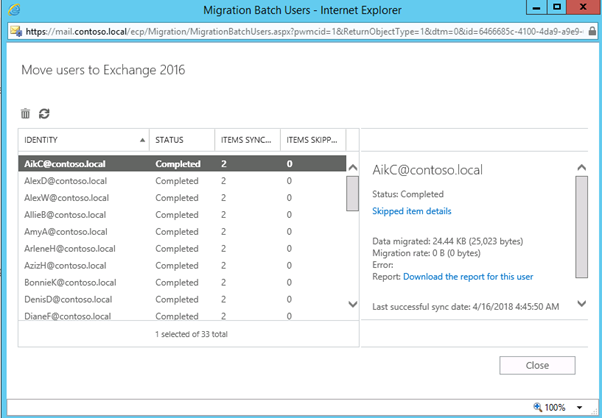This screenshot has width=602, height=418.
Task: Sort by the STATUS column header
Action: coord(182,140)
